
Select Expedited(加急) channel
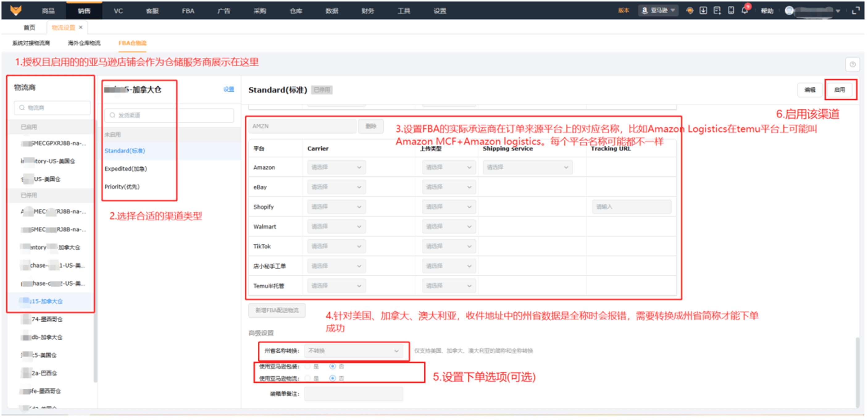(126, 169)
